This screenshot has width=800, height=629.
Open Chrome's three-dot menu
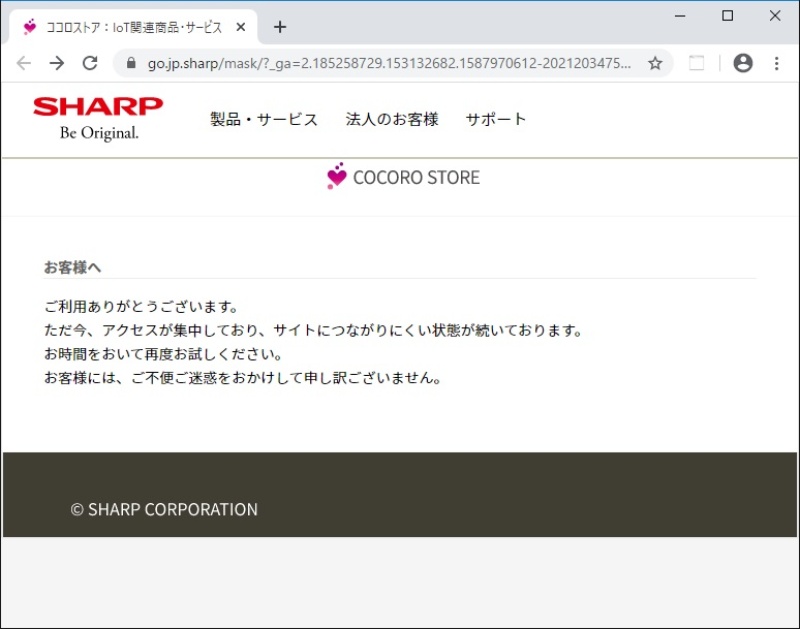[x=776, y=63]
